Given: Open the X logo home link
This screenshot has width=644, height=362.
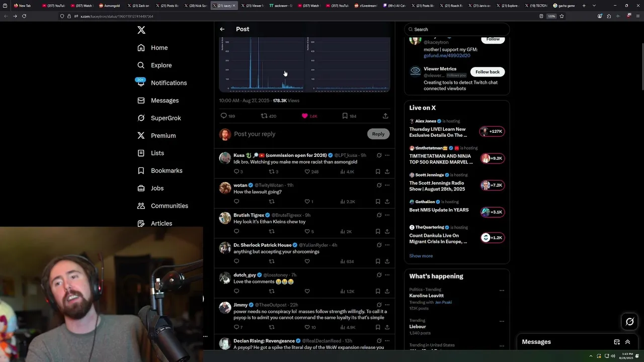Looking at the screenshot, I should (141, 30).
